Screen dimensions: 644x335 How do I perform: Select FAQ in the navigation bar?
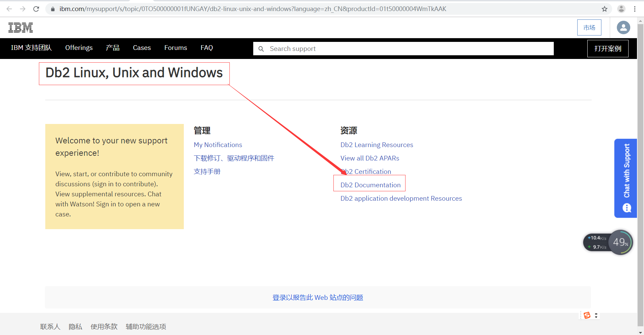[x=207, y=48]
